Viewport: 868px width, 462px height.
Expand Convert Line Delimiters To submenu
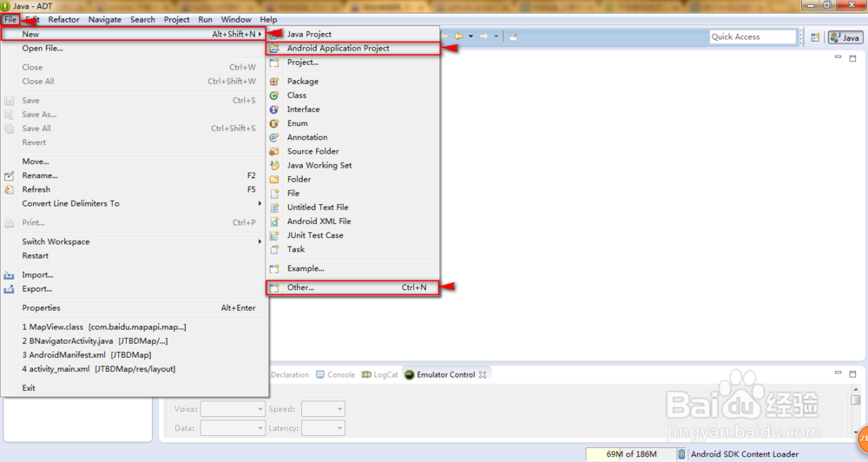coord(134,204)
